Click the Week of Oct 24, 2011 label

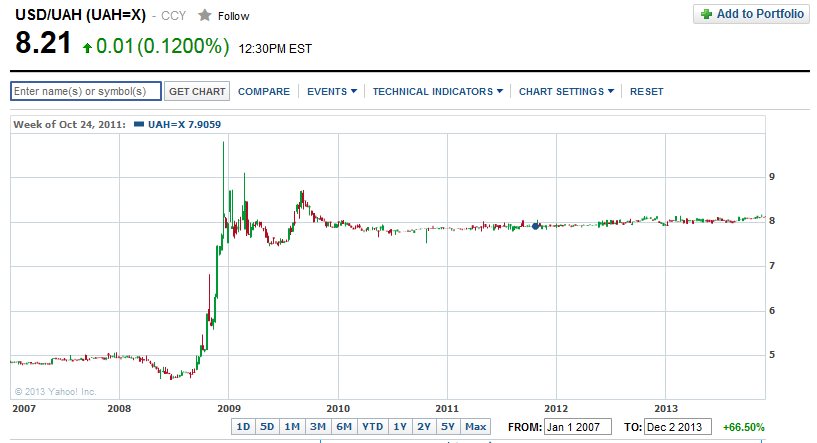click(x=69, y=124)
